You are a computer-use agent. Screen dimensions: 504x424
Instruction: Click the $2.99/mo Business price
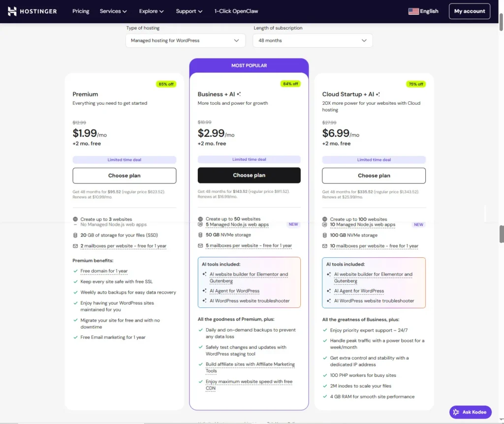[x=216, y=133]
